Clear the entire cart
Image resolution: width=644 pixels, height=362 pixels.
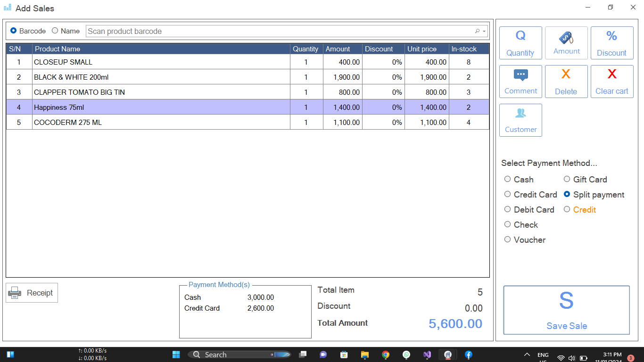tap(611, 81)
